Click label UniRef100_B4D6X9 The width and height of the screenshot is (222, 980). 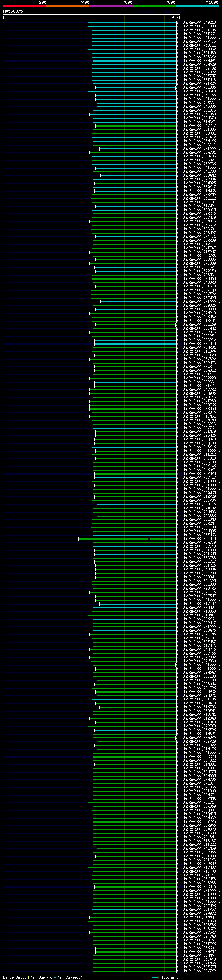[199, 91]
